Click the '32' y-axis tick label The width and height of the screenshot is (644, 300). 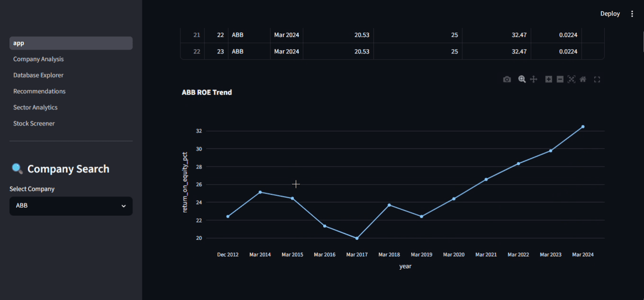pyautogui.click(x=199, y=131)
